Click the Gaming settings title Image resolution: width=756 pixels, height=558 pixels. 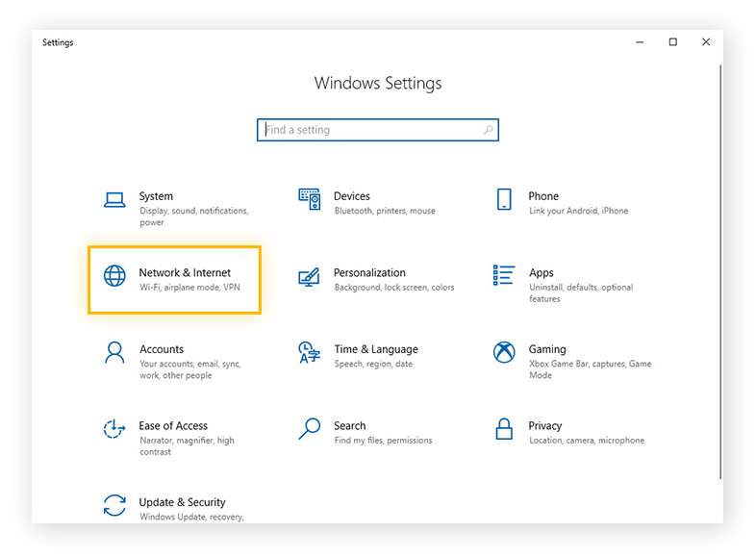(546, 349)
